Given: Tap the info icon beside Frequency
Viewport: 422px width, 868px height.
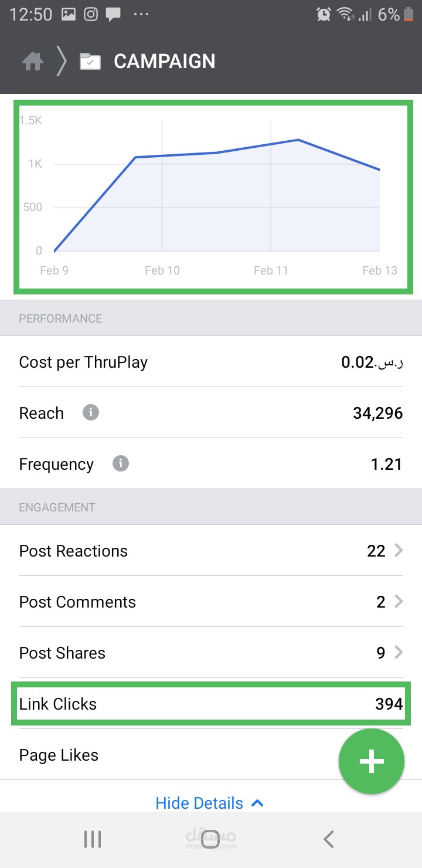Looking at the screenshot, I should coord(121,464).
